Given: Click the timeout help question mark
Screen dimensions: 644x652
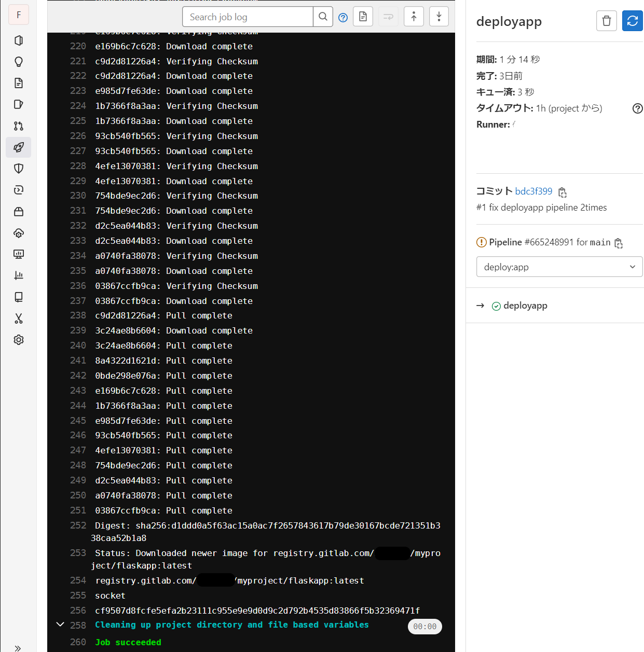Looking at the screenshot, I should coord(637,108).
